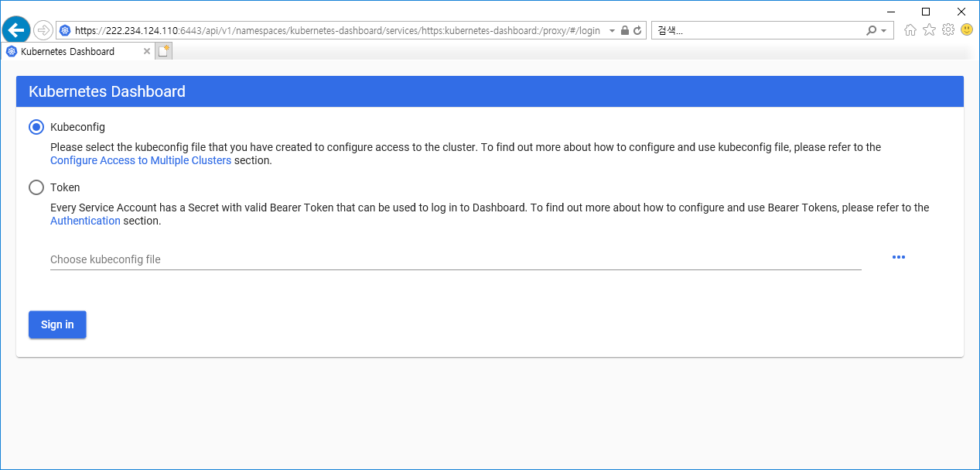Screen dimensions: 980x470
Task: Close the Kubernetes Dashboard tab
Action: pyautogui.click(x=147, y=51)
